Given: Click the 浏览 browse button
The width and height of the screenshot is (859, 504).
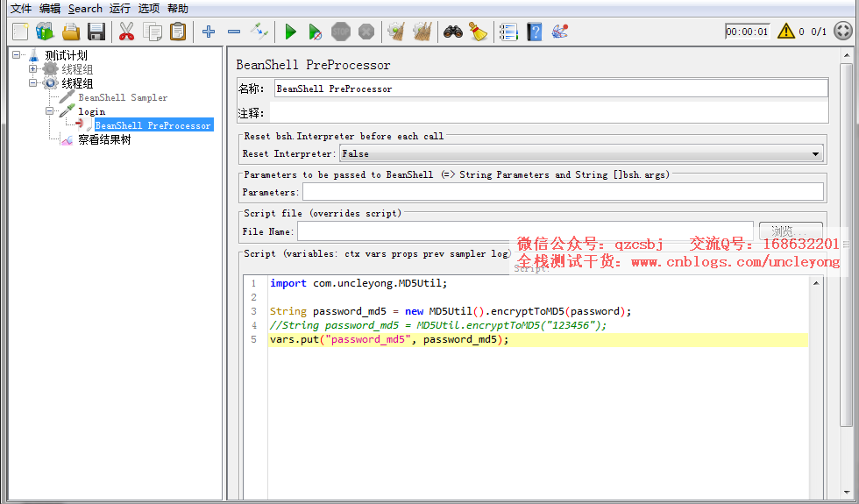Looking at the screenshot, I should pyautogui.click(x=791, y=231).
